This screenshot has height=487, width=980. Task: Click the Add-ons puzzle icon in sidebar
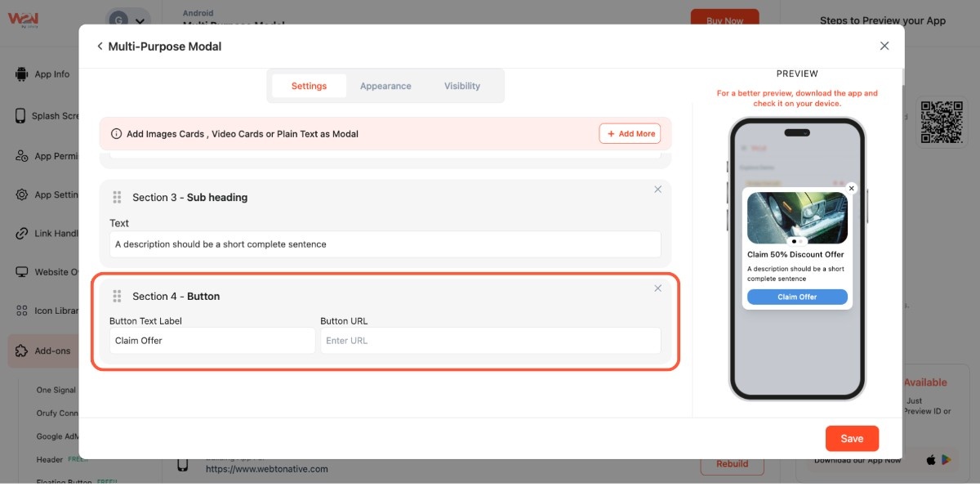(21, 351)
